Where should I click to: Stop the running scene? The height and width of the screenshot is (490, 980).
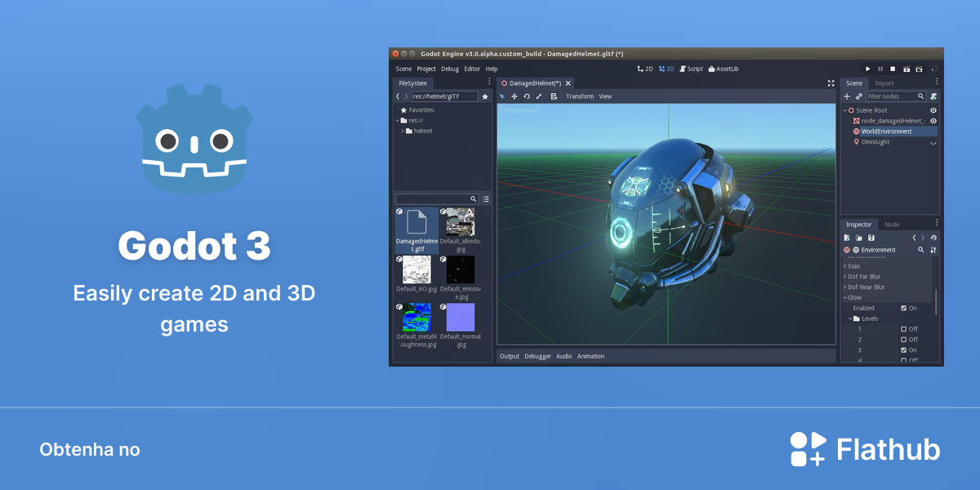click(893, 69)
